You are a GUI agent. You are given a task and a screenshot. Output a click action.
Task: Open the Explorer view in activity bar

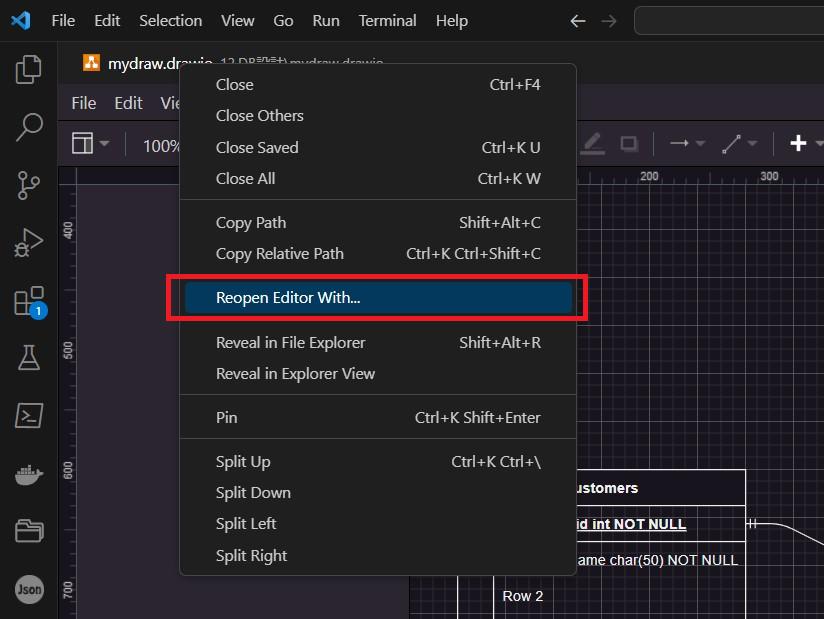tap(29, 69)
